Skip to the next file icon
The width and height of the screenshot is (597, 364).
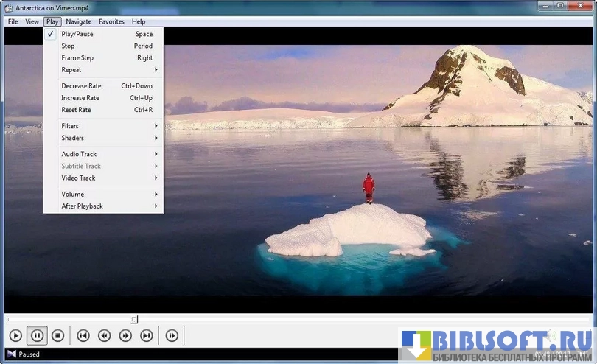tap(147, 336)
